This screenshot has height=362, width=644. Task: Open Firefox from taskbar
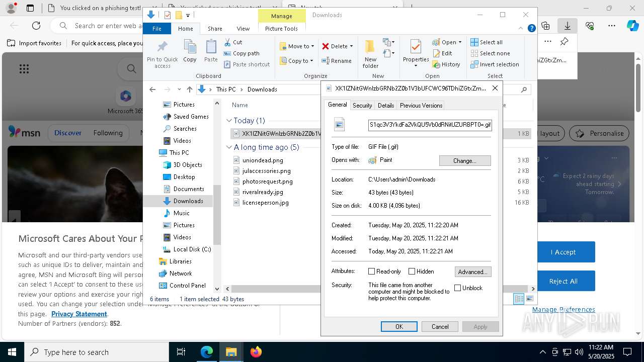(x=256, y=352)
